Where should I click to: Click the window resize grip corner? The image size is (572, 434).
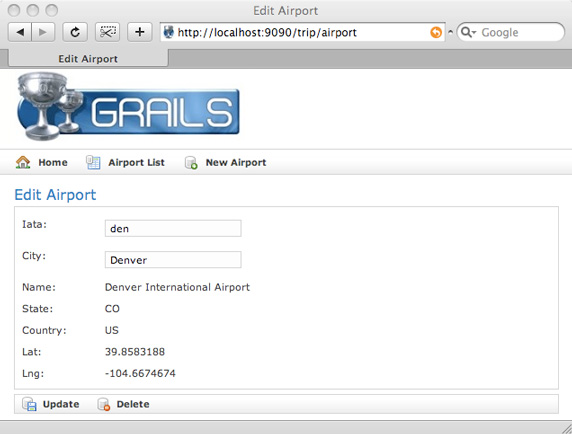(566, 428)
